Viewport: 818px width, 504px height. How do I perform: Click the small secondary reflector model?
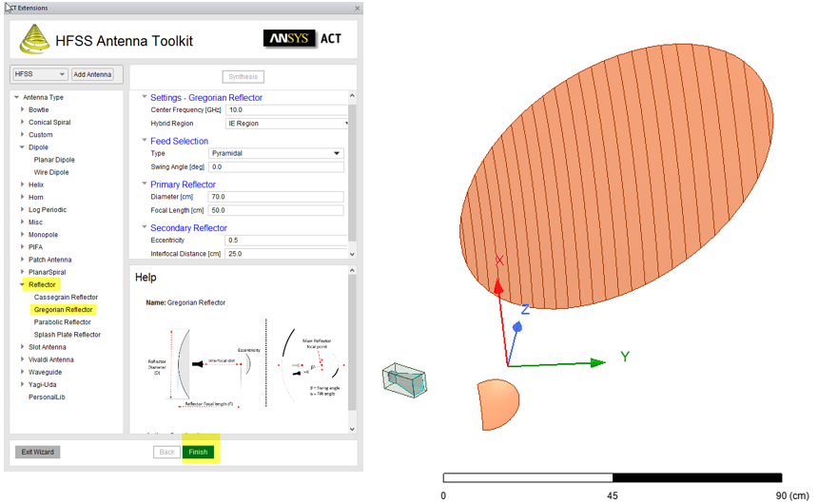(x=498, y=405)
